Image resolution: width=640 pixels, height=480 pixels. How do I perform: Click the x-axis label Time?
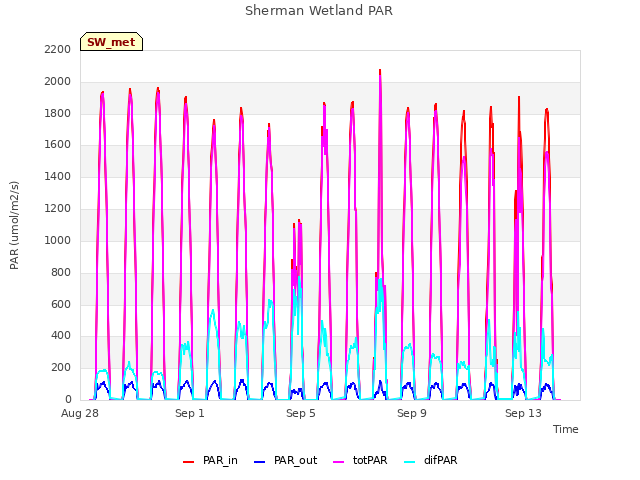[x=565, y=429]
